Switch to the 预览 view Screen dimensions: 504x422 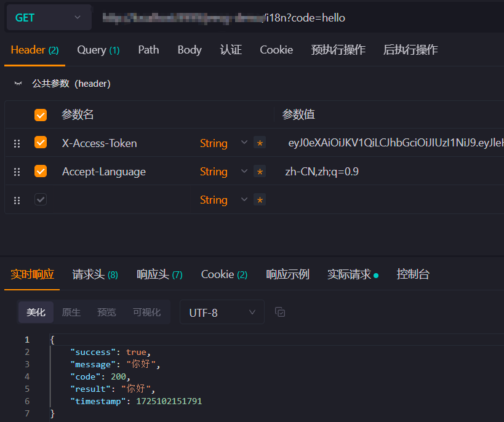[106, 312]
